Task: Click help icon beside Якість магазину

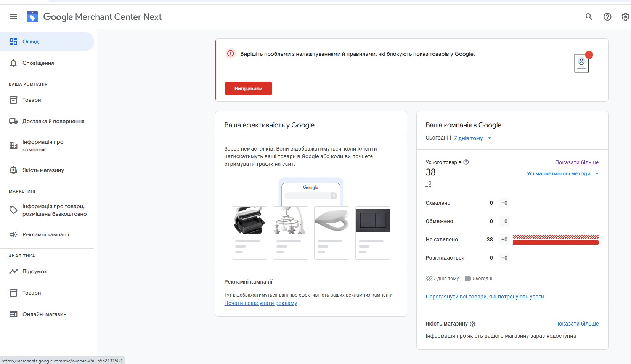Action: coord(472,324)
